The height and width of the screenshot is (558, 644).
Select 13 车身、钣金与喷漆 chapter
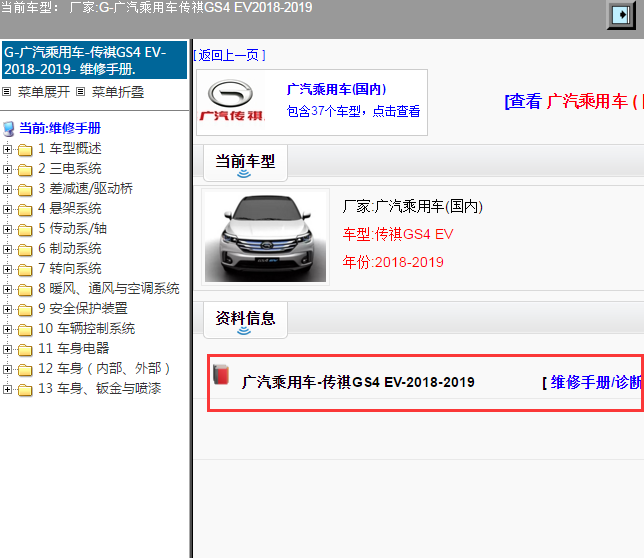pos(99,388)
